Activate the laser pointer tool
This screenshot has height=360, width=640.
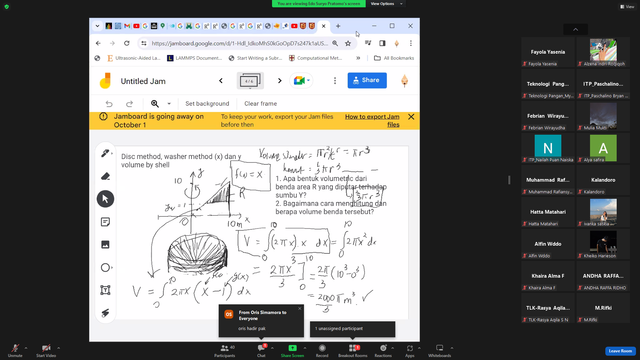(105, 313)
